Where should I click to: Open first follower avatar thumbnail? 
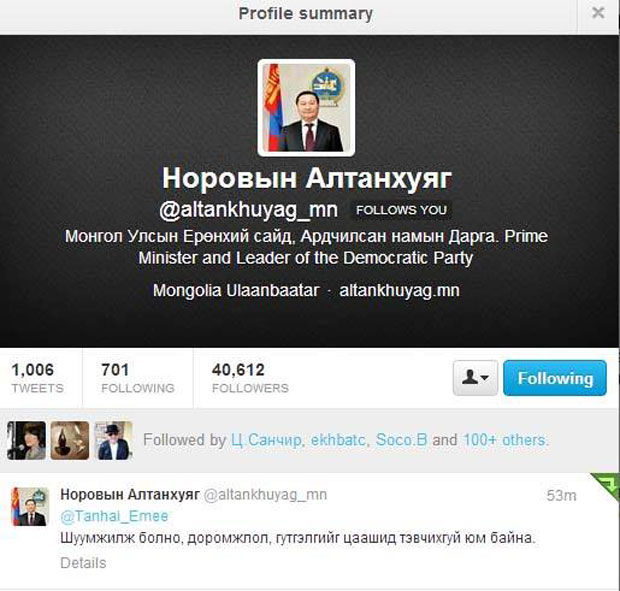[x=26, y=440]
